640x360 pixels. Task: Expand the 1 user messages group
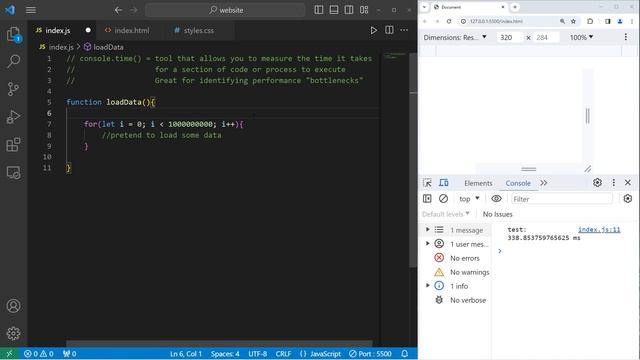click(x=428, y=244)
